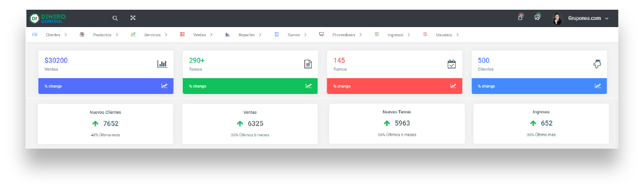The image size is (644, 192).
Task: Click green up arrow next to 5963
Action: pos(387,123)
